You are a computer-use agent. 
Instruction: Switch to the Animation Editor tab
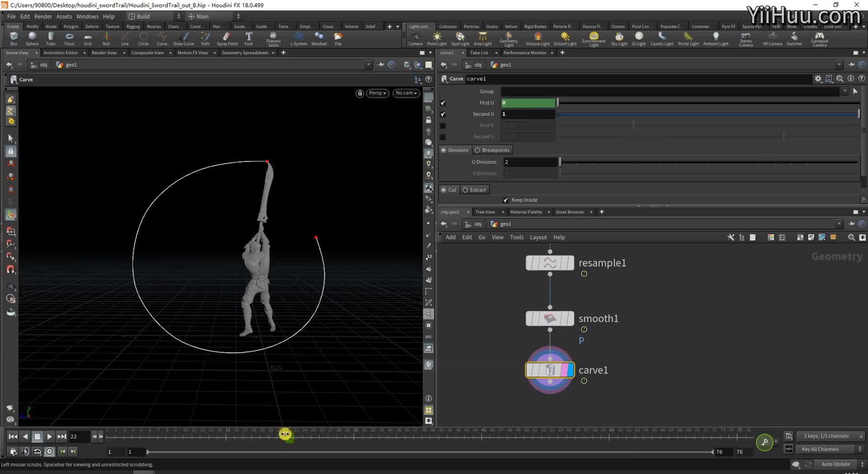[61, 53]
